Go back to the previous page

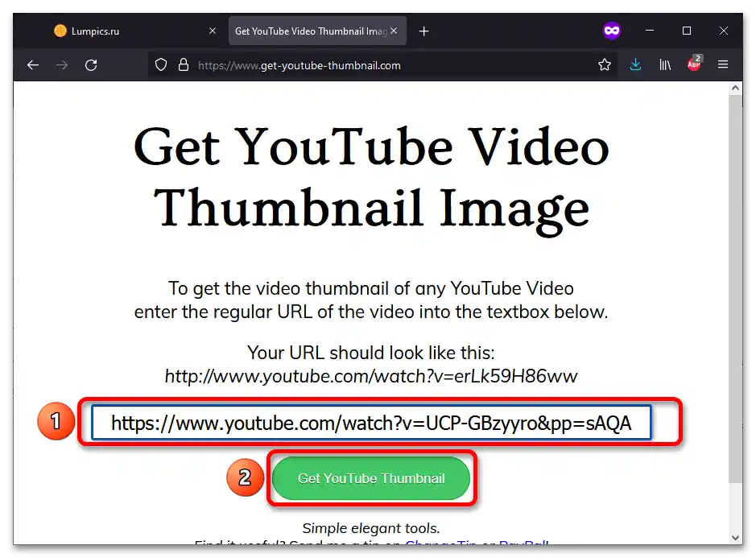click(x=33, y=65)
